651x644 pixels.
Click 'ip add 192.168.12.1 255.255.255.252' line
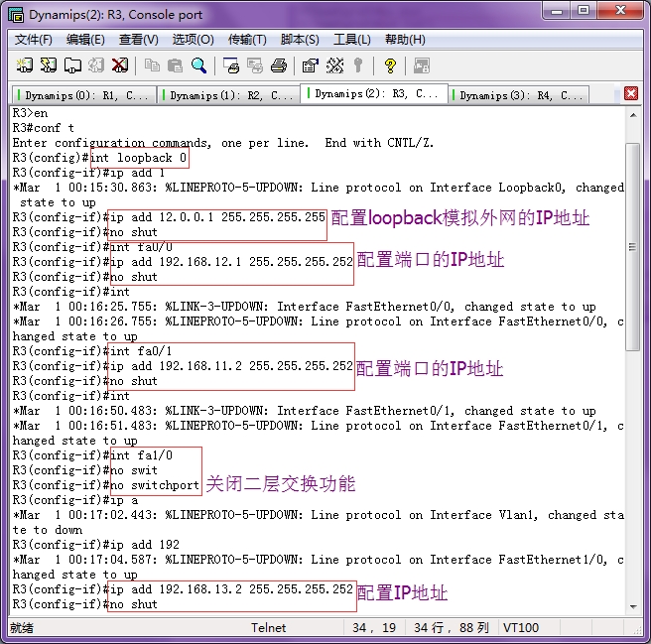pos(231,262)
